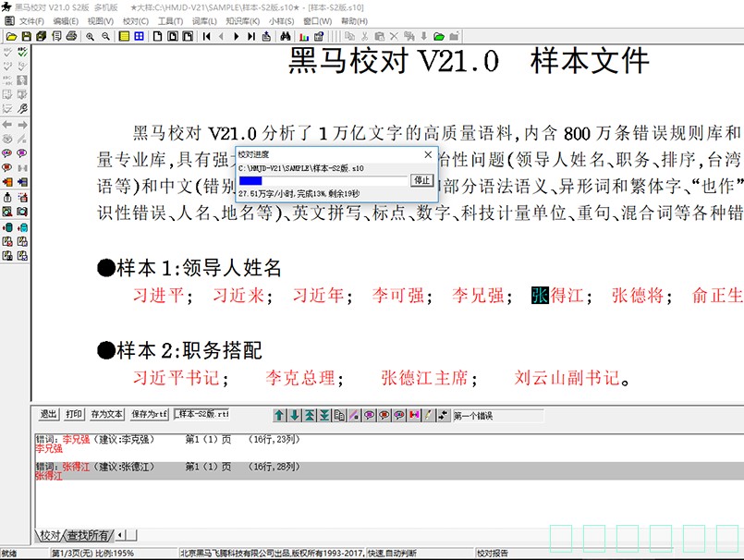Click the Print icon in the top toolbar
744x560 pixels.
(72, 37)
